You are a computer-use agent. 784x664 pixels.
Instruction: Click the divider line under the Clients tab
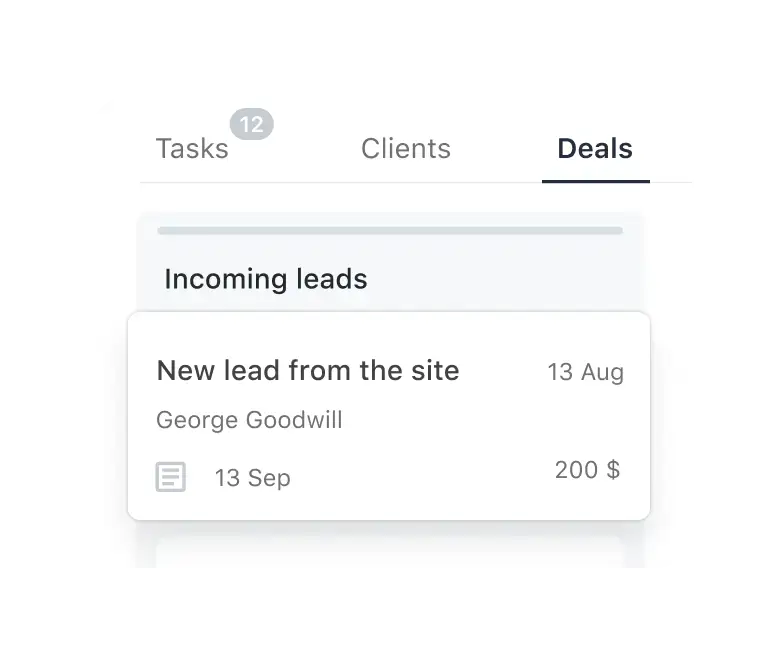pos(406,183)
